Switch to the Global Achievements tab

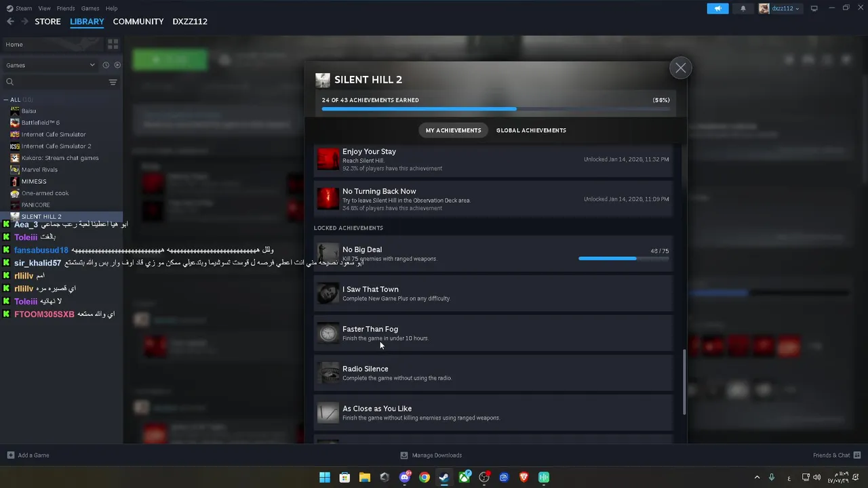click(531, 130)
